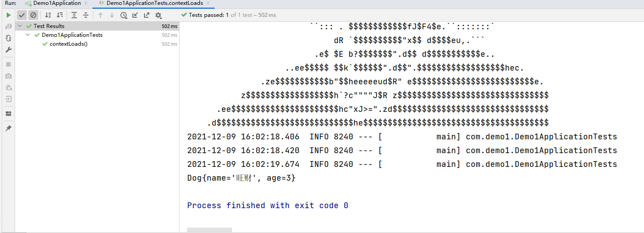The height and width of the screenshot is (233, 644).
Task: Collapse Demo1ApplicationTests node chevron
Action: 28,35
